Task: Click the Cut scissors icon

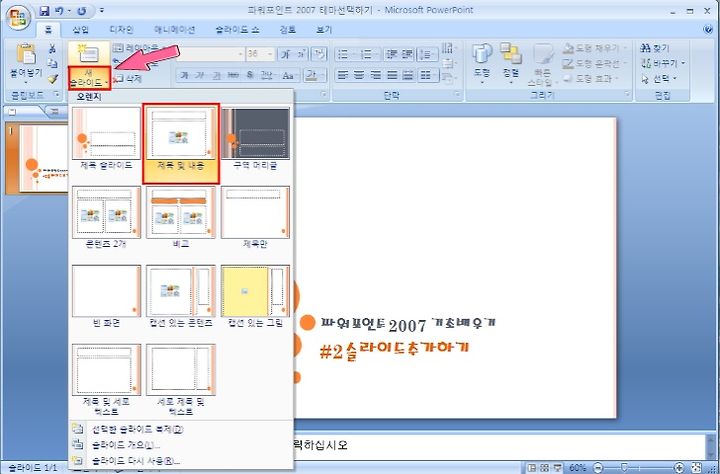Action: (x=53, y=49)
